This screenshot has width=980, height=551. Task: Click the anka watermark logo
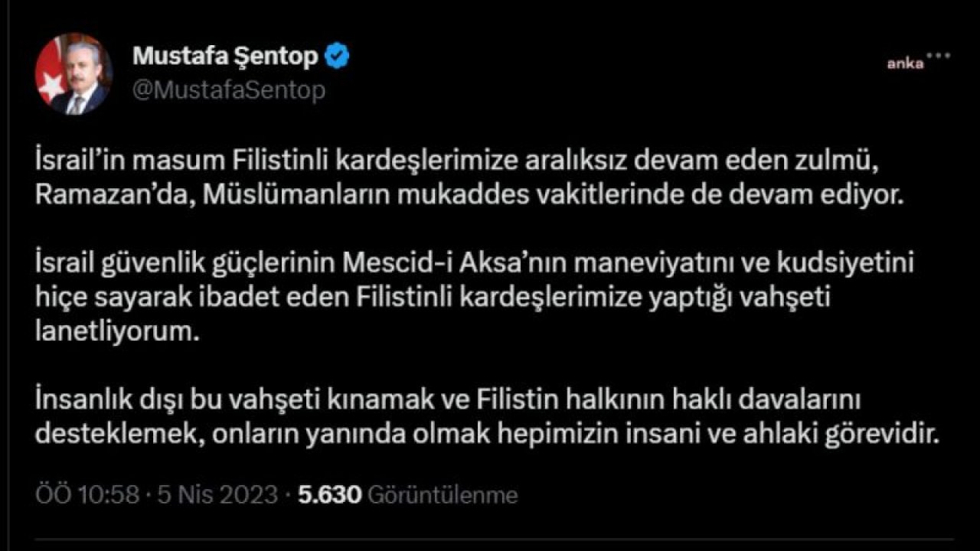906,65
